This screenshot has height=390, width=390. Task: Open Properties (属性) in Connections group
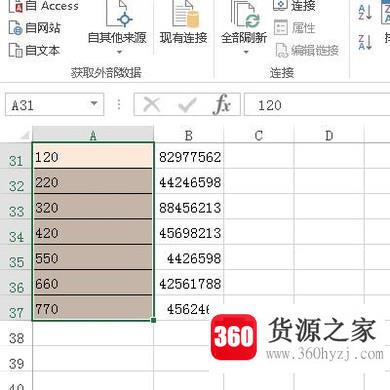pyautogui.click(x=295, y=28)
